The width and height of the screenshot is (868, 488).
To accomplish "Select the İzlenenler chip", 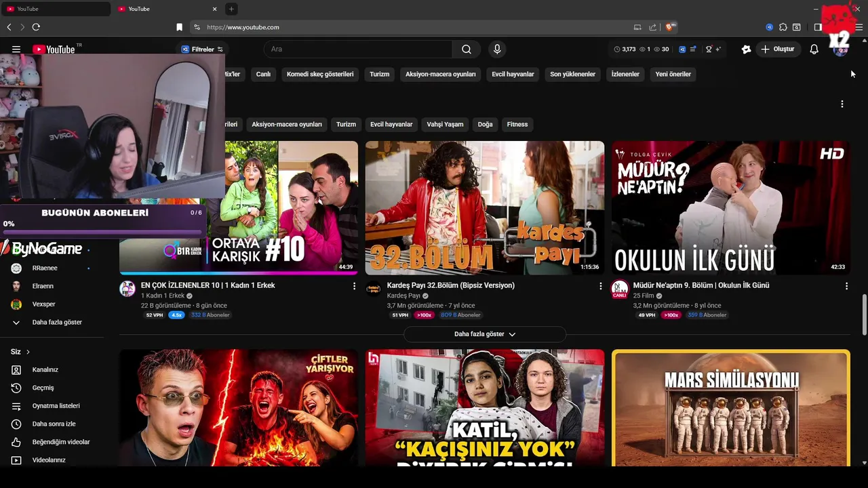I will (625, 74).
